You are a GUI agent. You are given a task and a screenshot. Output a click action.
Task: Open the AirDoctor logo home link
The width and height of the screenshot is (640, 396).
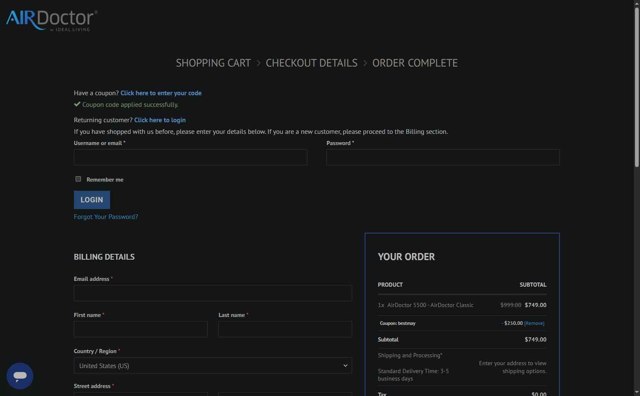pos(51,20)
